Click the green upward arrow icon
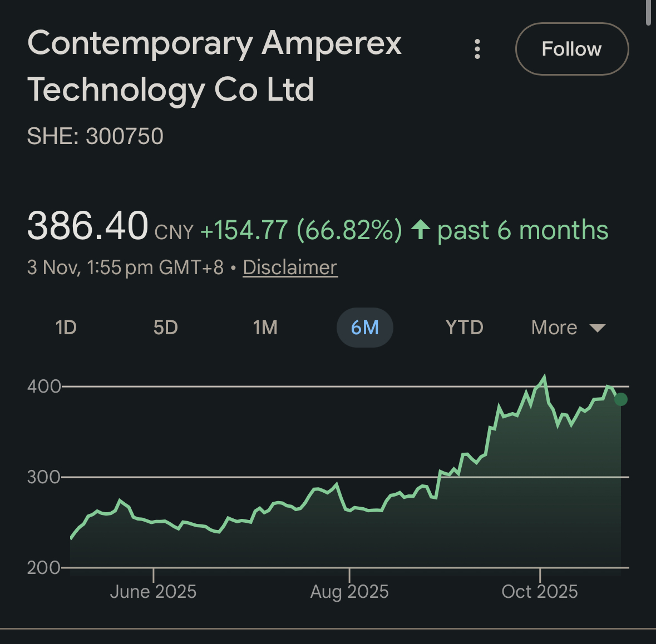The image size is (656, 644). point(421,229)
